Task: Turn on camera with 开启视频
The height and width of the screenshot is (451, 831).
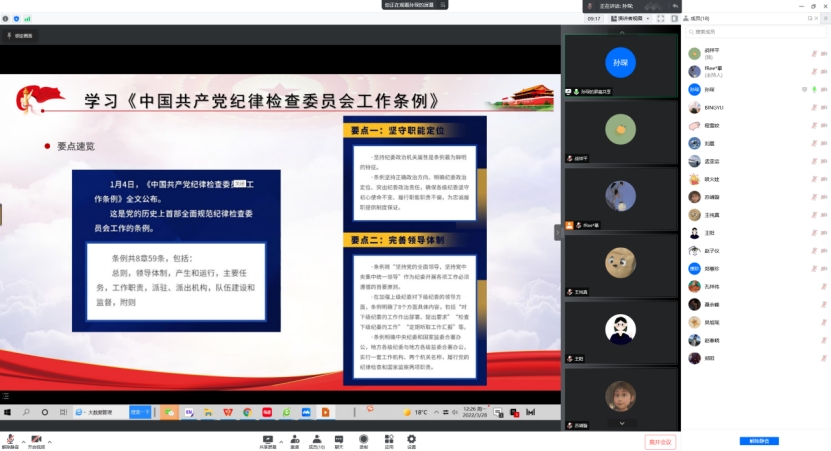Action: click(x=36, y=439)
